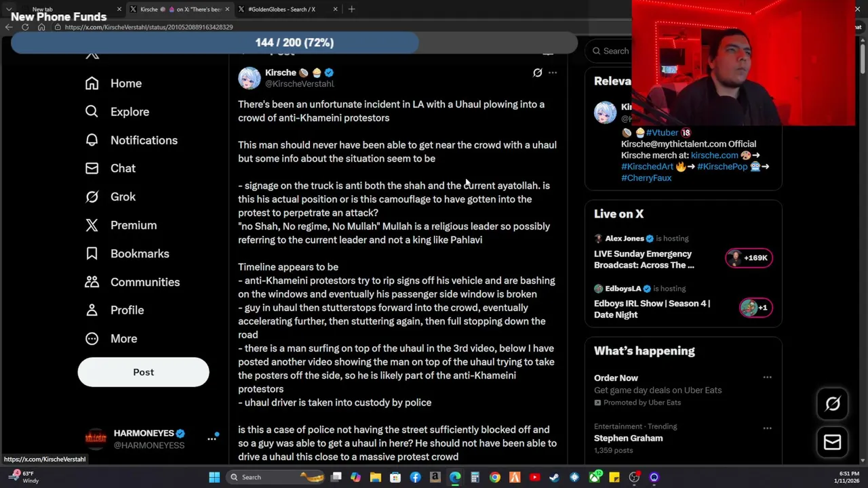This screenshot has width=868, height=488.
Task: Open Microsoft Store from taskbar
Action: point(395,477)
